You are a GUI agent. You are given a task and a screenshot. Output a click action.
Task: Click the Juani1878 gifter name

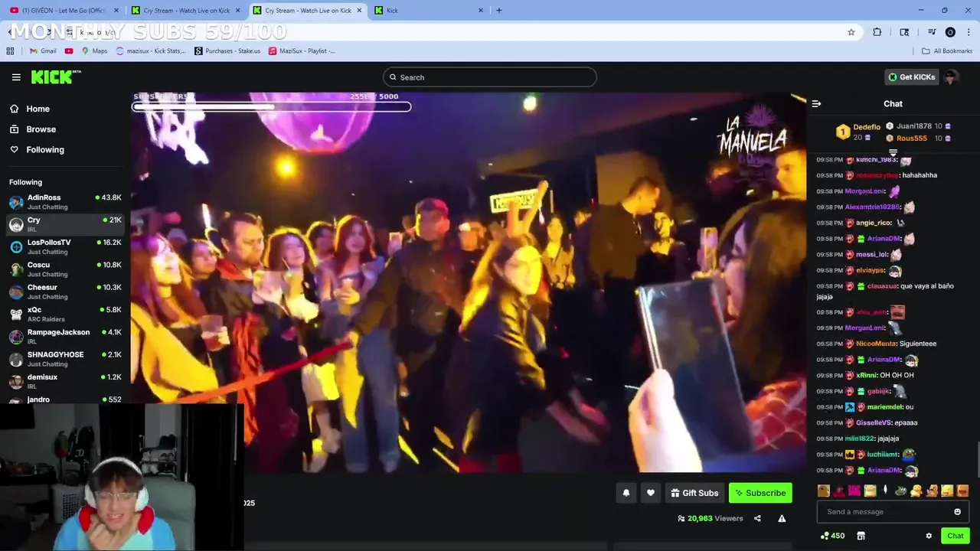(x=914, y=126)
